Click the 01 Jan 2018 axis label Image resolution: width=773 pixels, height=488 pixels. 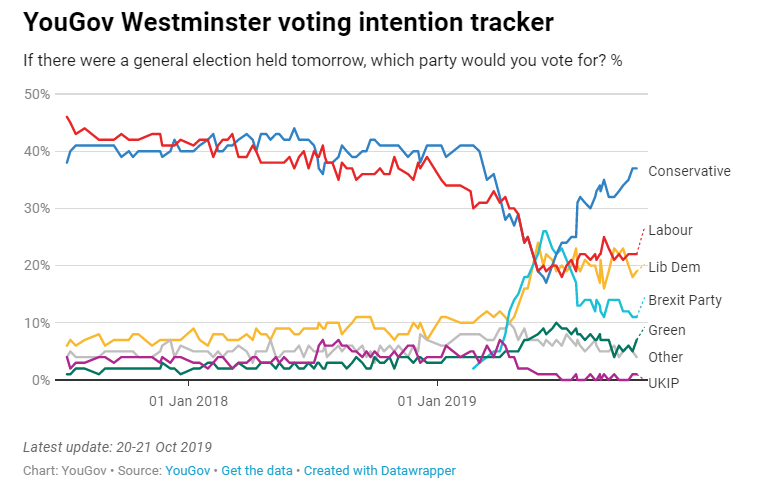[x=187, y=402]
